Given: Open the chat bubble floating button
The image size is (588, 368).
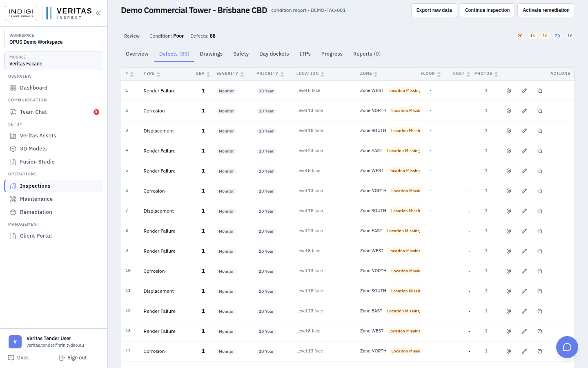Looking at the screenshot, I should click(x=567, y=347).
